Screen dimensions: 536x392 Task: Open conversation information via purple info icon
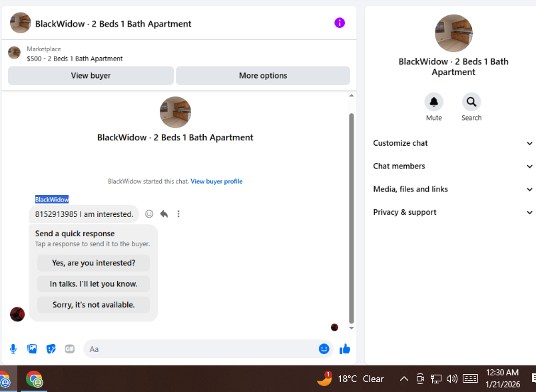point(339,23)
